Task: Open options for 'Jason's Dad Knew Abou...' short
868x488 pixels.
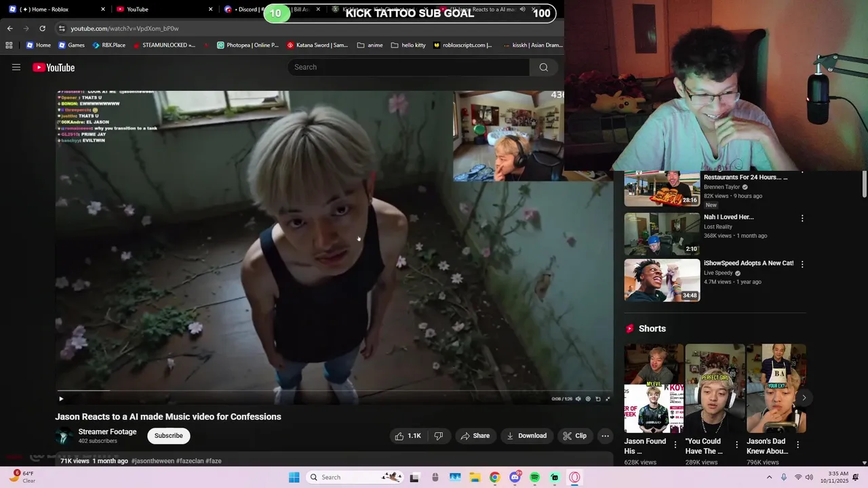Action: (797, 445)
